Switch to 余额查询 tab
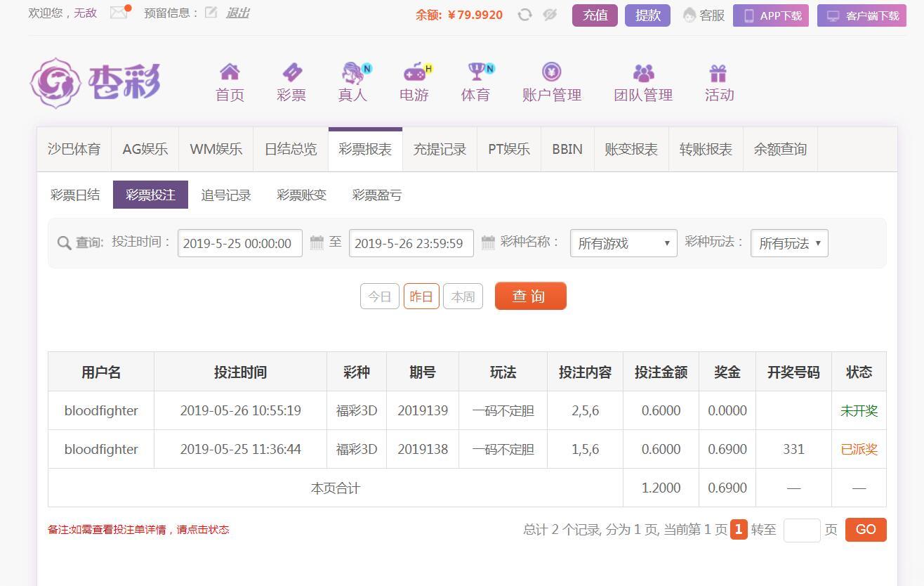 (x=780, y=149)
